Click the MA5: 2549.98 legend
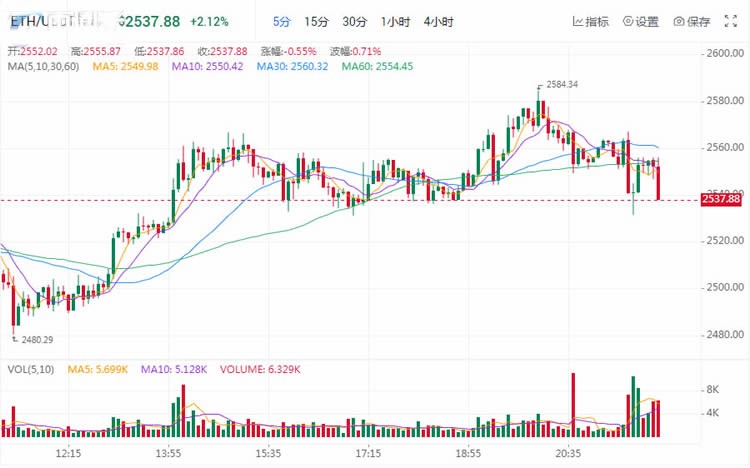Image resolution: width=750 pixels, height=468 pixels. (125, 67)
